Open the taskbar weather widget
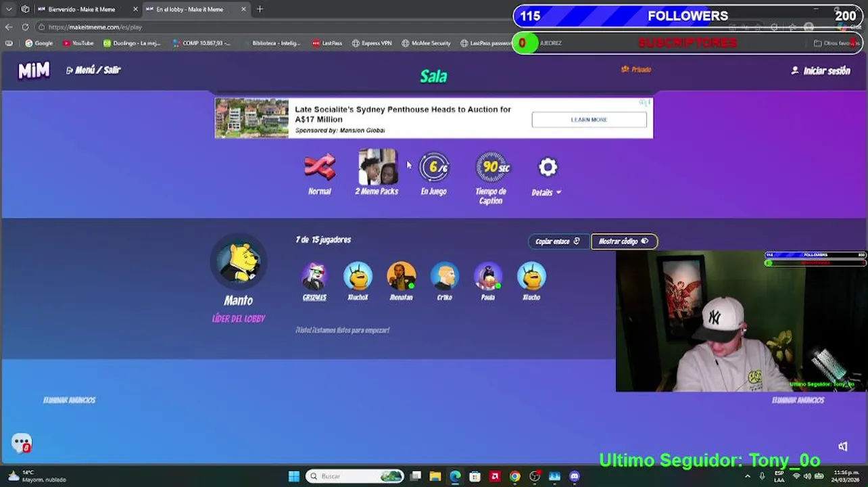Screen dimensions: 868x487 pyautogui.click(x=38, y=476)
